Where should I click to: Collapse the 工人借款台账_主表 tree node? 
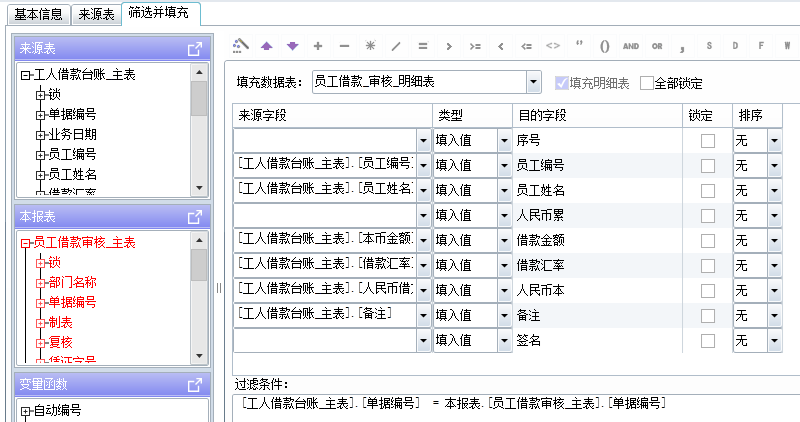click(x=26, y=75)
